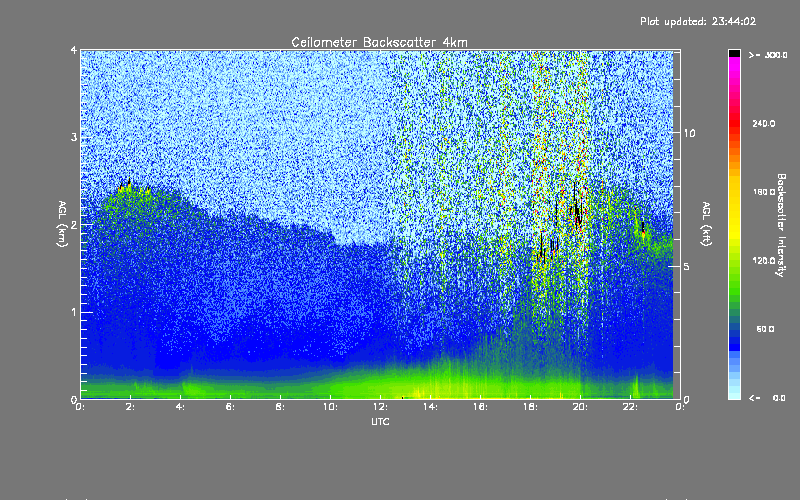This screenshot has height=500, width=800.
Task: Click the 3 km tick label on left axis
Action: (74, 137)
